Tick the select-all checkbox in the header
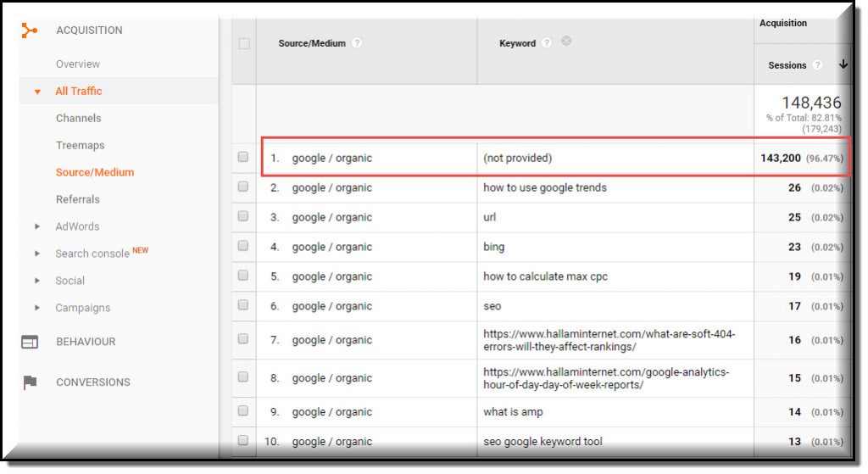The width and height of the screenshot is (868, 474). pos(244,43)
